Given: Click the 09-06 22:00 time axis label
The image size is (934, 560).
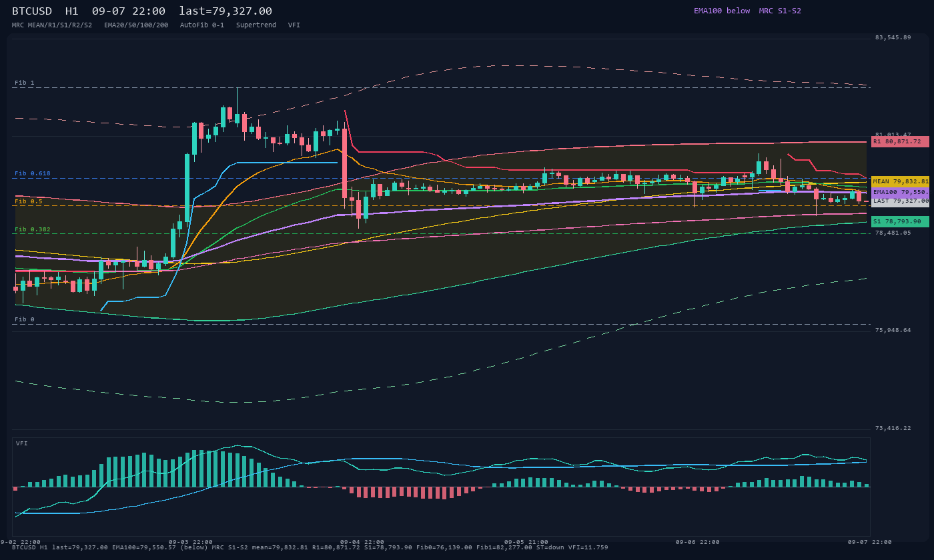Looking at the screenshot, I should [698, 542].
